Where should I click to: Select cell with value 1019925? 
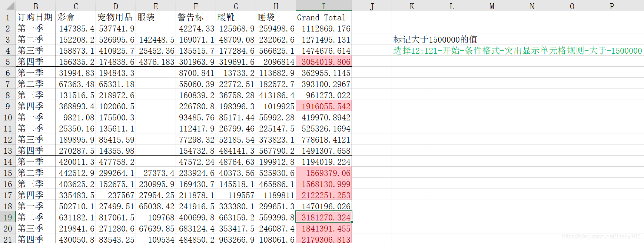tap(276, 106)
